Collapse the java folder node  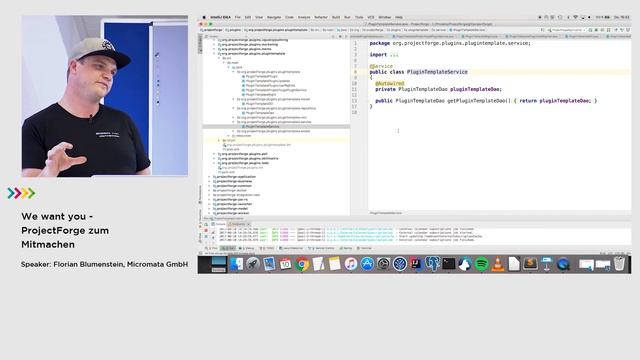click(x=229, y=67)
